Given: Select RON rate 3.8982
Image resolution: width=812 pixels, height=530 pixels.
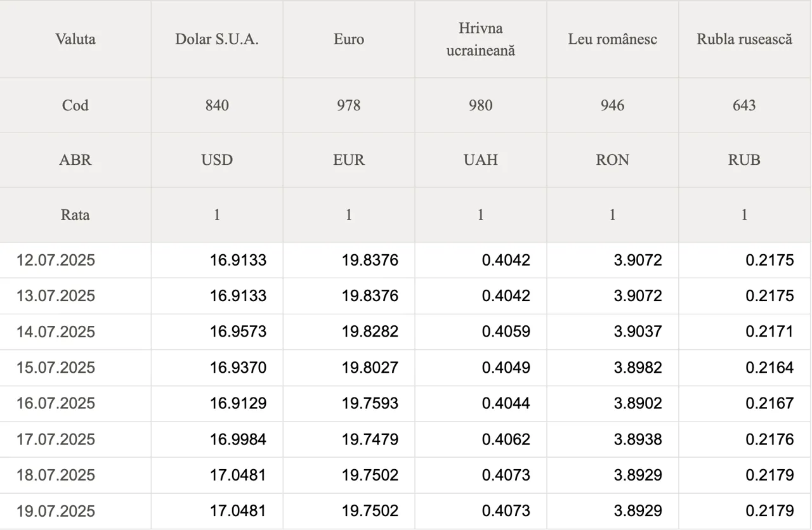Looking at the screenshot, I should 638,368.
